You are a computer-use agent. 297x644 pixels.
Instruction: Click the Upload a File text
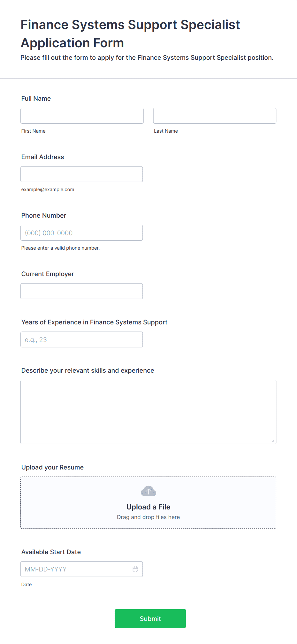click(148, 507)
